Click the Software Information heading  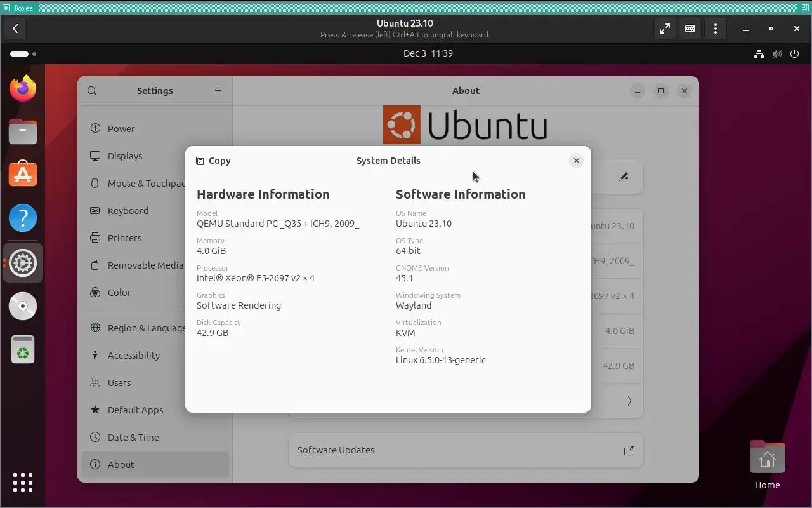(461, 194)
